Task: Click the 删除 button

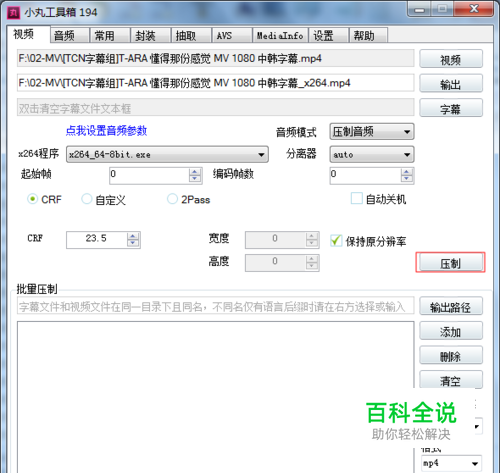Action: coord(451,355)
